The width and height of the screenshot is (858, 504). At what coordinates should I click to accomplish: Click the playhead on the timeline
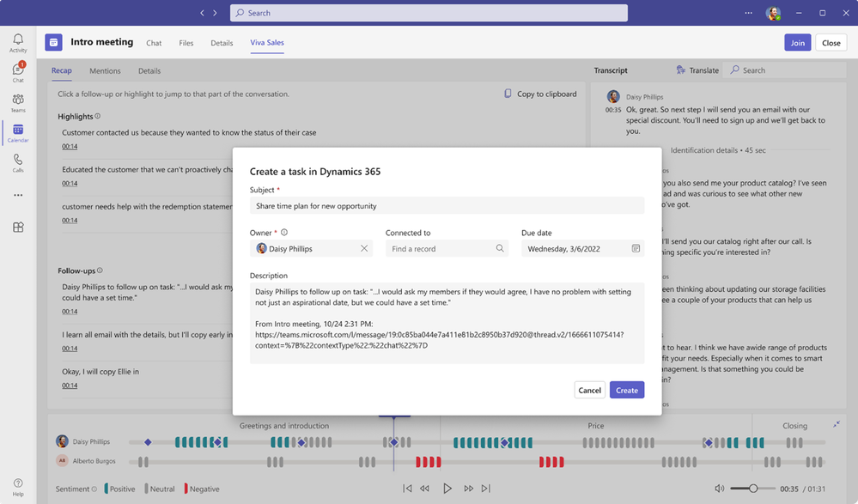[393, 442]
